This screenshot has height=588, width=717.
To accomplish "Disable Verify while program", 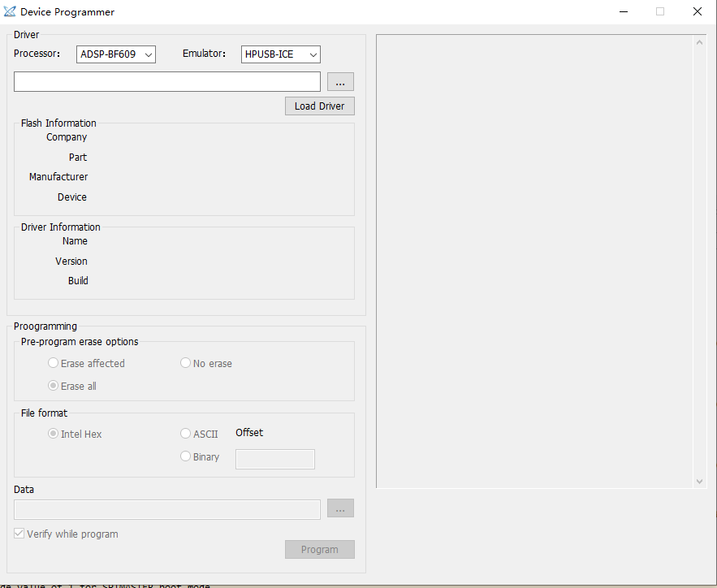I will [19, 534].
